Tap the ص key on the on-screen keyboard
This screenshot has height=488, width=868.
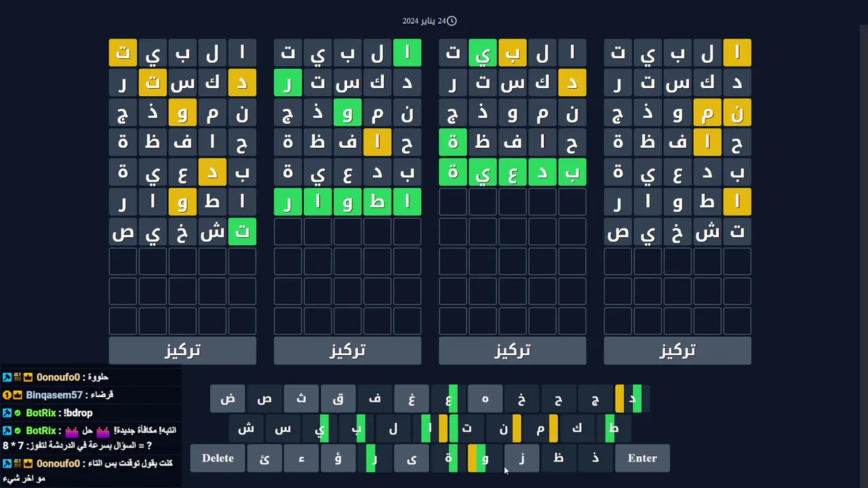click(264, 399)
